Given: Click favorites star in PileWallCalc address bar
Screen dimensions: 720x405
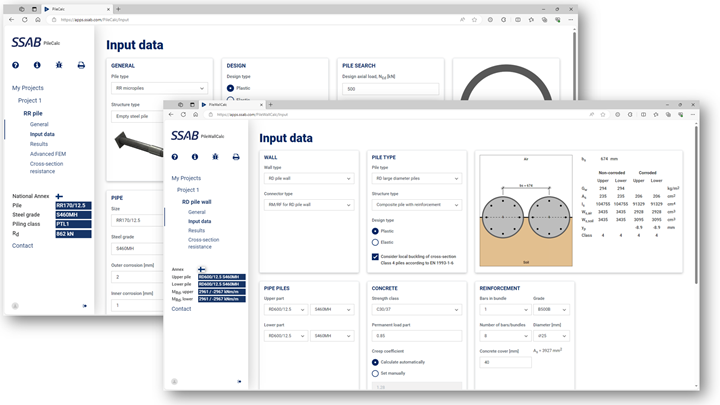Looking at the screenshot, I should click(x=603, y=114).
